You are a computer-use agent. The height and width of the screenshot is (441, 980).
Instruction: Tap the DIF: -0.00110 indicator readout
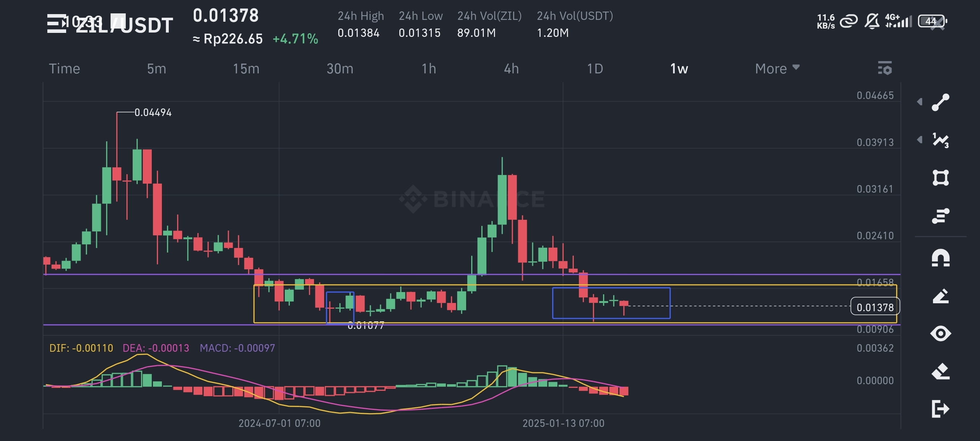coord(81,348)
